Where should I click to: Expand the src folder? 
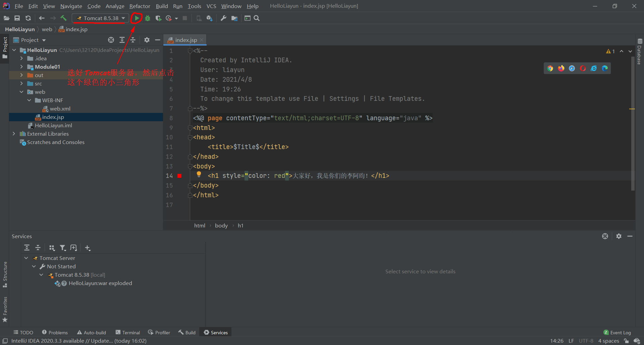pyautogui.click(x=21, y=83)
